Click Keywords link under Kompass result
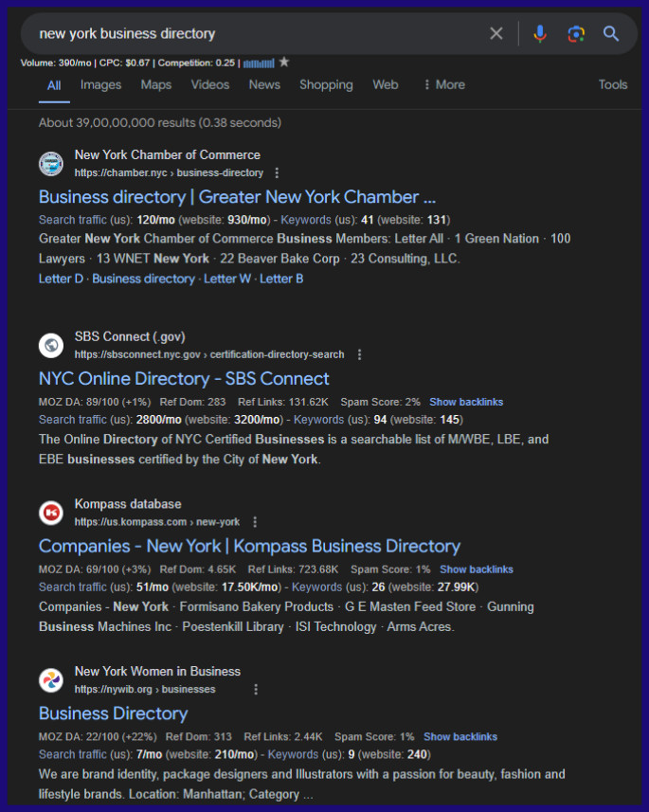Viewport: 649px width, 812px height. click(316, 586)
